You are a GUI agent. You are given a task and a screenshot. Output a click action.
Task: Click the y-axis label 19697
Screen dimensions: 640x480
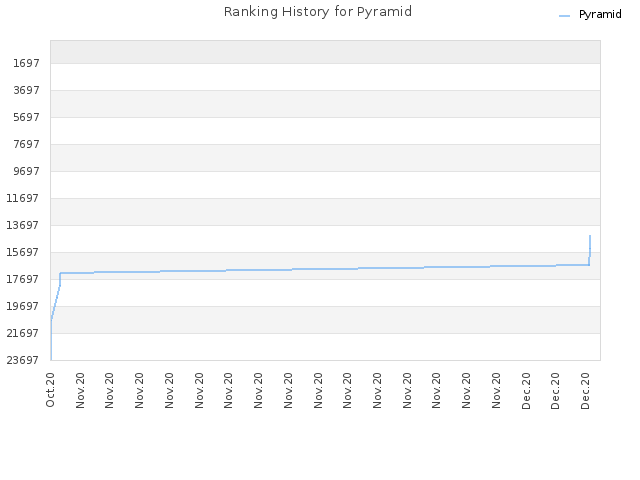pos(23,306)
